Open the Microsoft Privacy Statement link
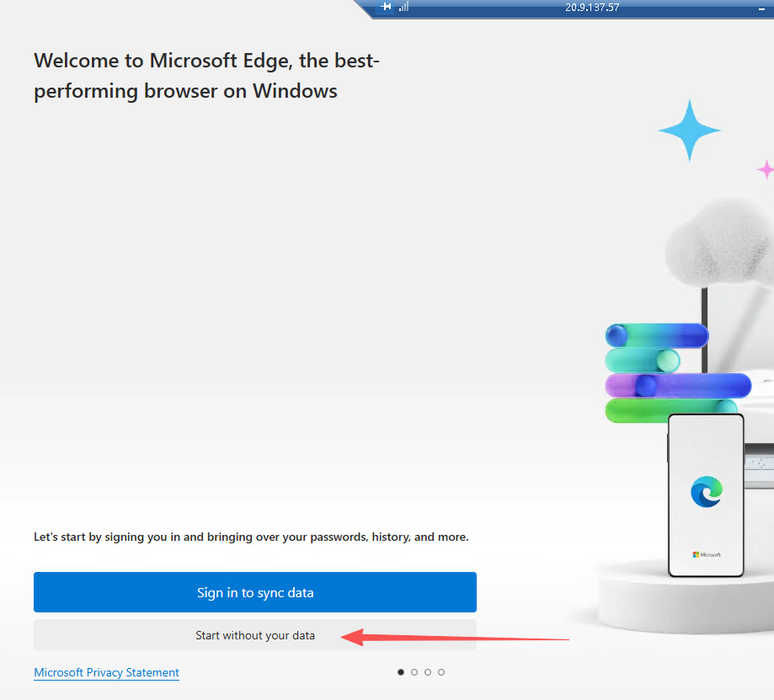 tap(106, 672)
